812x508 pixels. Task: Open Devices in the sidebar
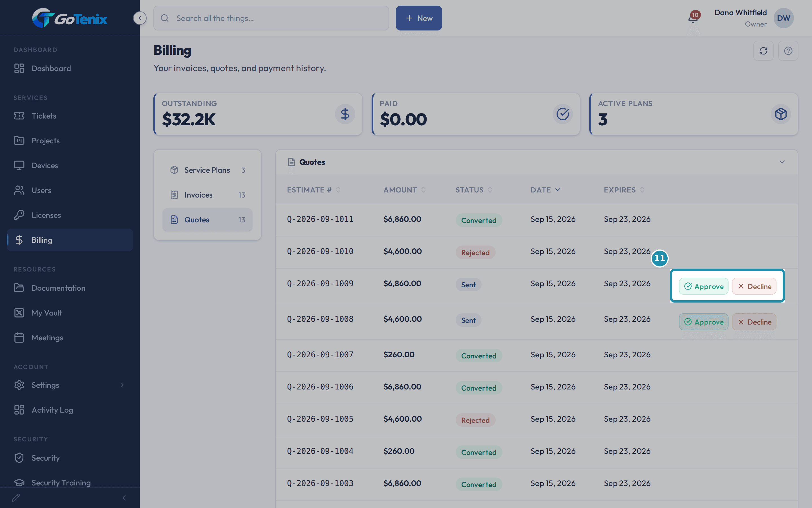coord(70,165)
